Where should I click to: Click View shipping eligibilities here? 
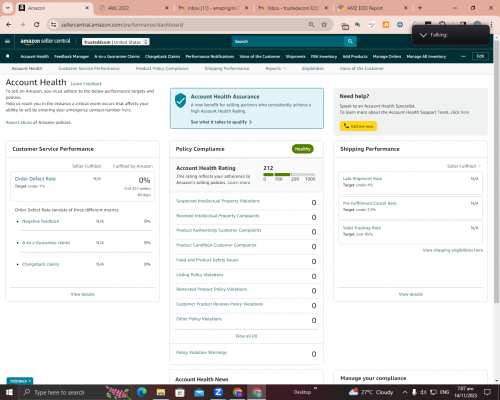pyautogui.click(x=453, y=250)
